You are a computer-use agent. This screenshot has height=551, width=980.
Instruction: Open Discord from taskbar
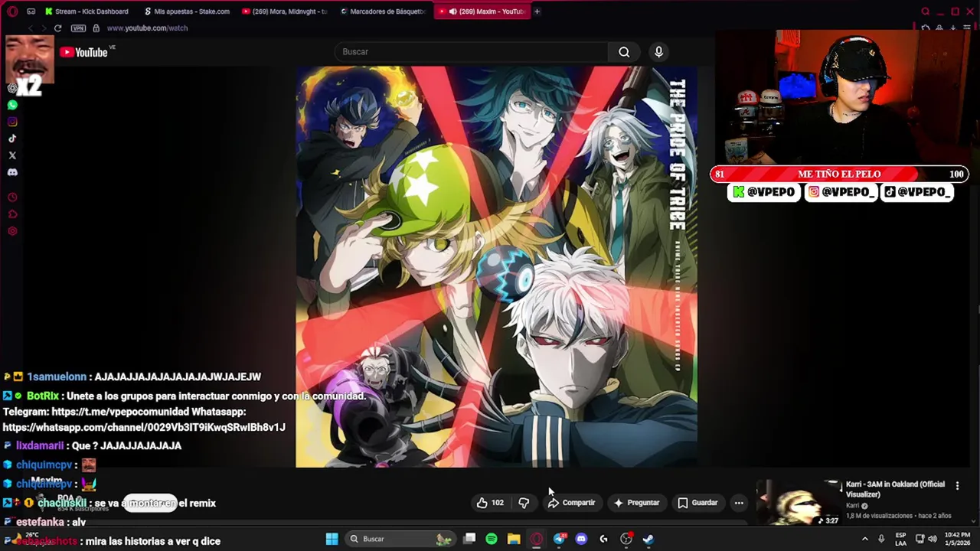click(581, 539)
